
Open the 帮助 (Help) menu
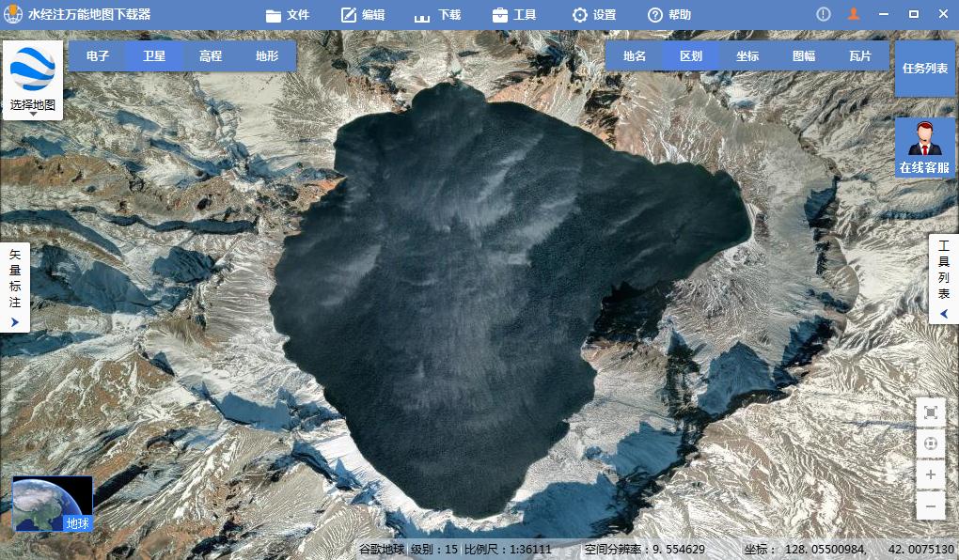669,15
